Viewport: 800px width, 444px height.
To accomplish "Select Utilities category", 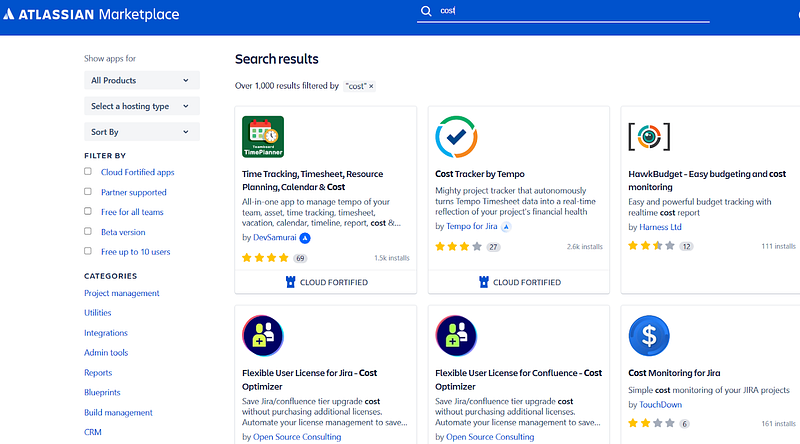I will [97, 313].
